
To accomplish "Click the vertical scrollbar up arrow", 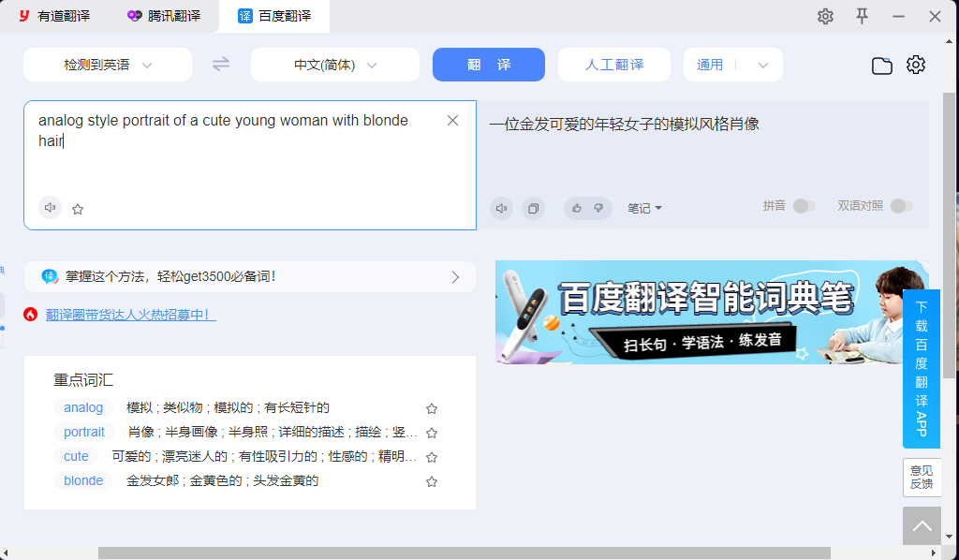I will (949, 41).
